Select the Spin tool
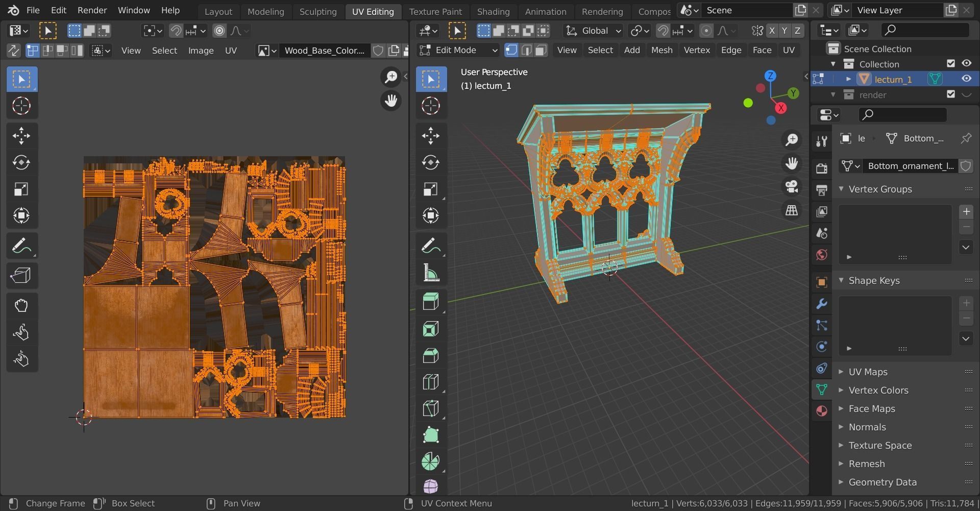 point(431,461)
